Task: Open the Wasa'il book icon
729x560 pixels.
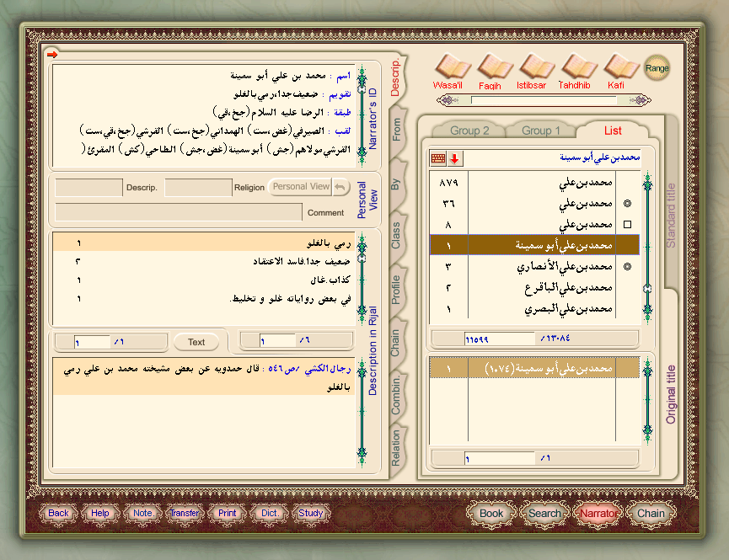Action: pos(452,67)
